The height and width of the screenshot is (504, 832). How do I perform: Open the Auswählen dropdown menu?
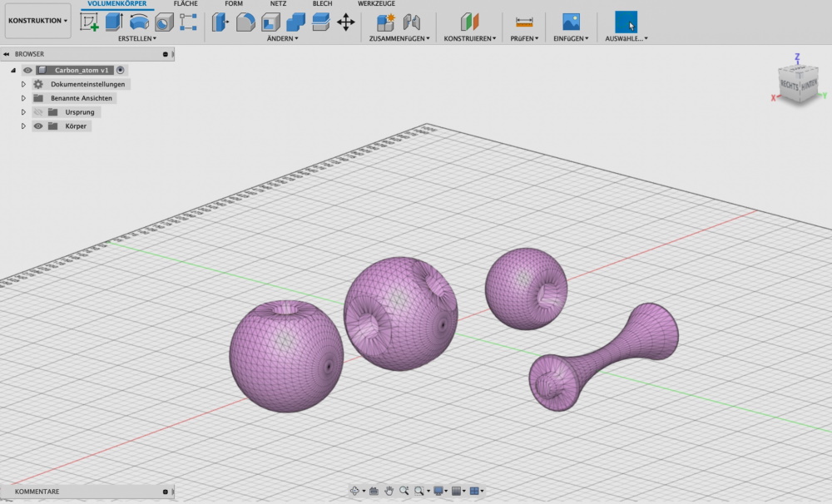pos(626,38)
